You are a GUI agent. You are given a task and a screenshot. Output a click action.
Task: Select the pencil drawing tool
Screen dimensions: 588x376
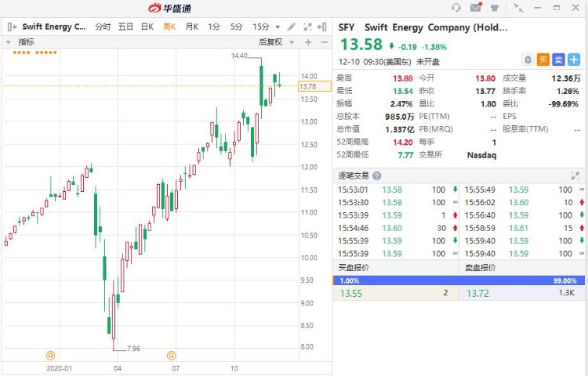[292, 27]
